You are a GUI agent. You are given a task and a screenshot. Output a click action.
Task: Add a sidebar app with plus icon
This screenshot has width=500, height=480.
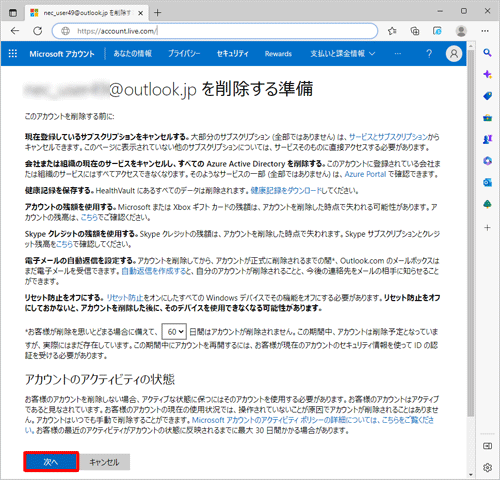[487, 228]
